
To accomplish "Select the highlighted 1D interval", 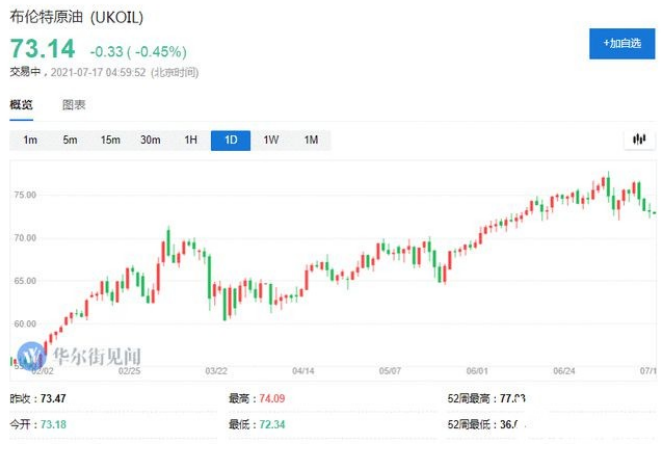I will (230, 140).
